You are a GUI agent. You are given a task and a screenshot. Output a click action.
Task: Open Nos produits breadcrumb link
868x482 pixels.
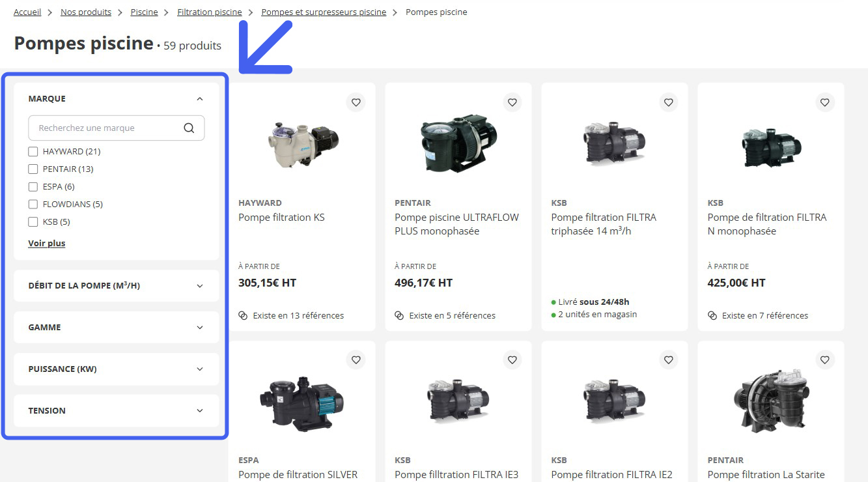click(86, 12)
